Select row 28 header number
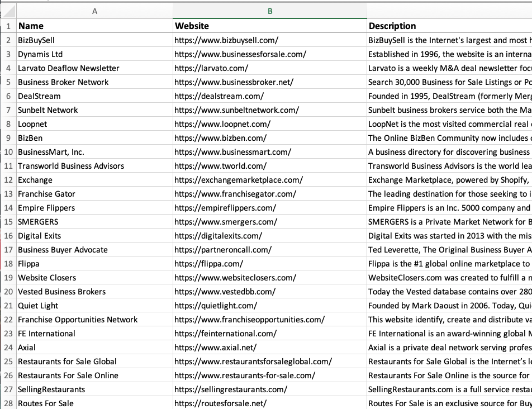Viewport: 532px width, 409px height. 8,403
